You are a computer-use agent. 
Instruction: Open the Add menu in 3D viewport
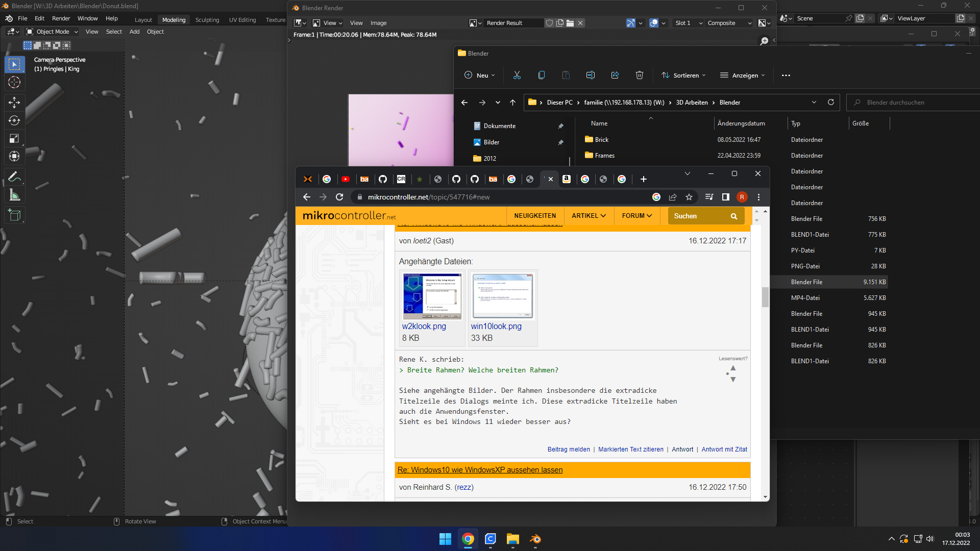(134, 32)
